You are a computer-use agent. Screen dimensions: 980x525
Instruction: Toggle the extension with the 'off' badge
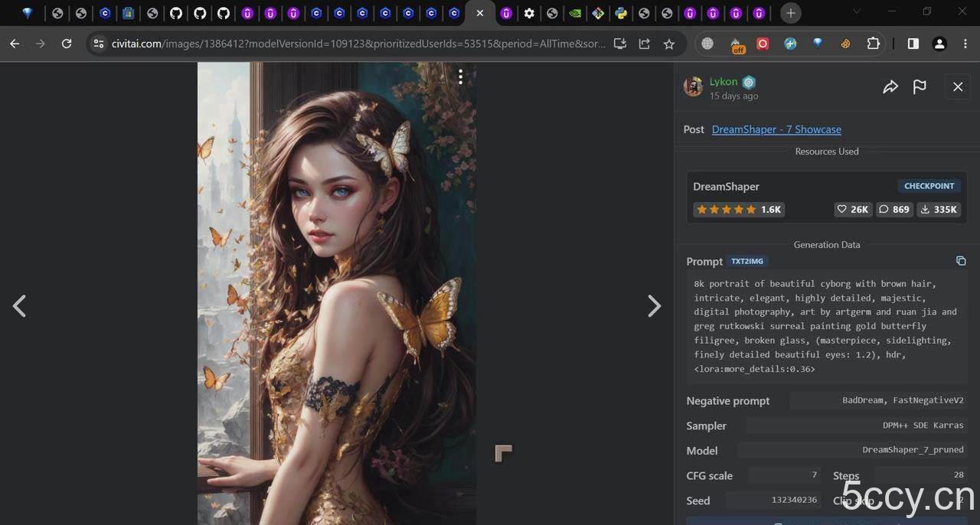[737, 44]
